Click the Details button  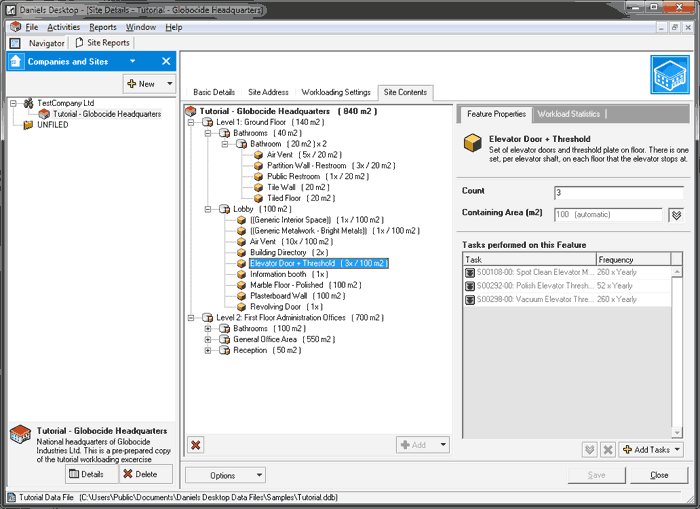coord(92,474)
